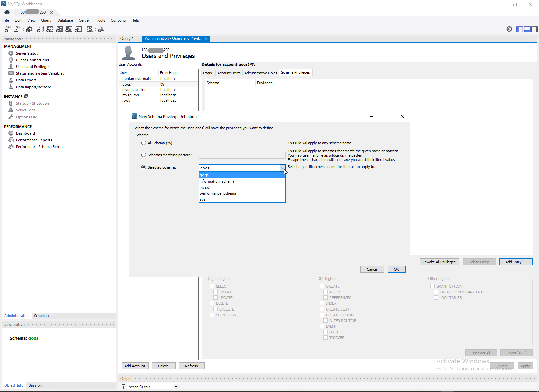Open the object inspector info icon

[x=29, y=29]
